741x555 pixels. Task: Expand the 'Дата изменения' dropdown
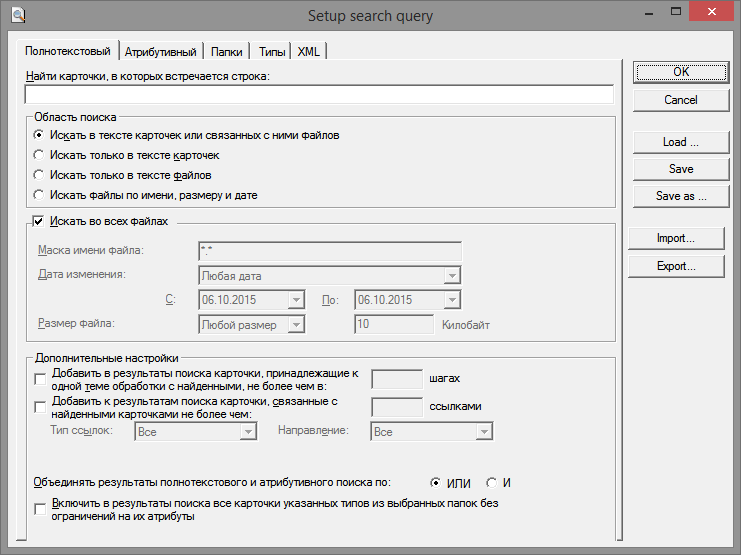(x=452, y=276)
